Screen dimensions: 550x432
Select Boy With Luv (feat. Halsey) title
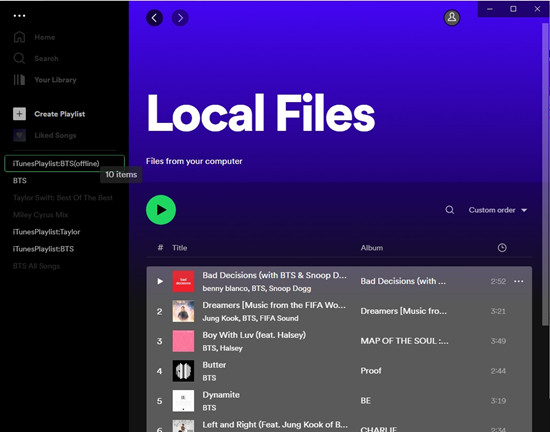pyautogui.click(x=254, y=335)
